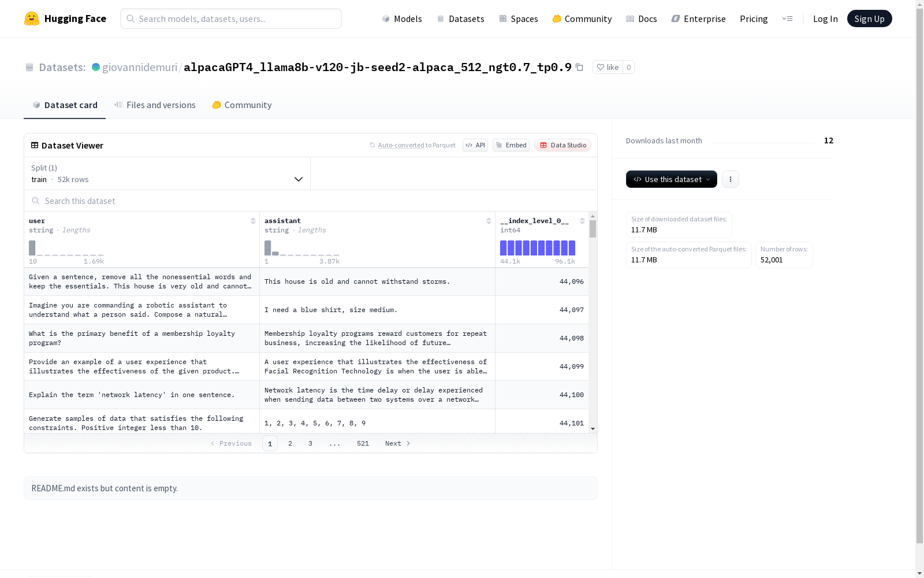Open the Enterprise page
Screen dimensions: 924x578
(x=698, y=18)
